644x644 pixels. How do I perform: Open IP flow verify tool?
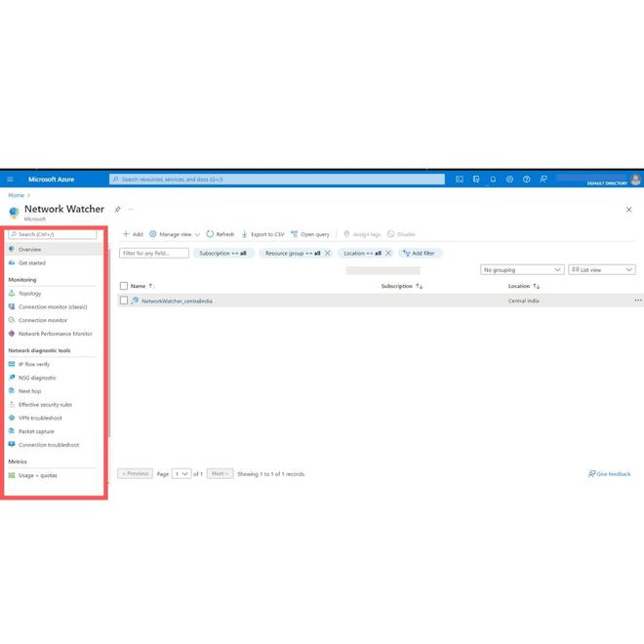tap(34, 364)
